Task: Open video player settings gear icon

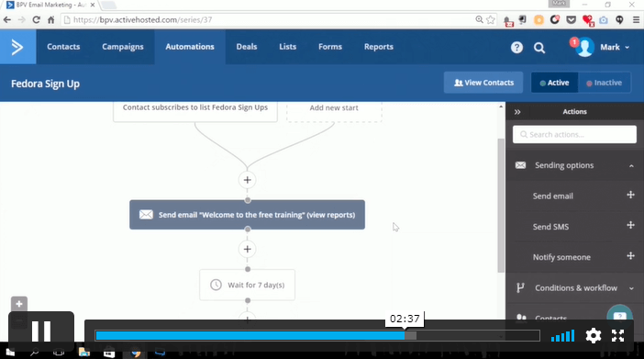Action: [593, 335]
